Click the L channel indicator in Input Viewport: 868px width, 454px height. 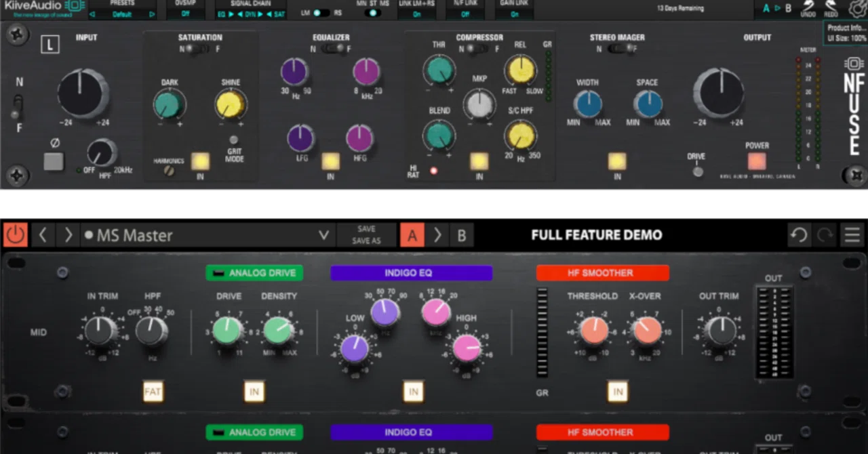[x=50, y=45]
